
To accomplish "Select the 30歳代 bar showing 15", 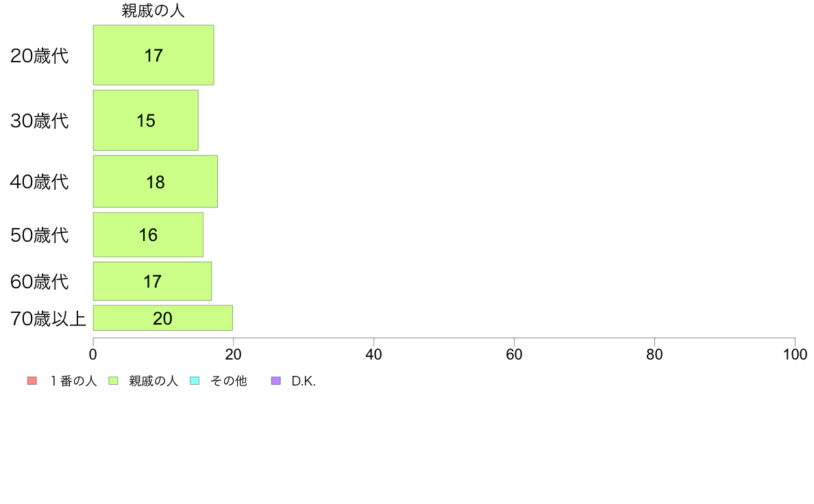I will pos(146,121).
